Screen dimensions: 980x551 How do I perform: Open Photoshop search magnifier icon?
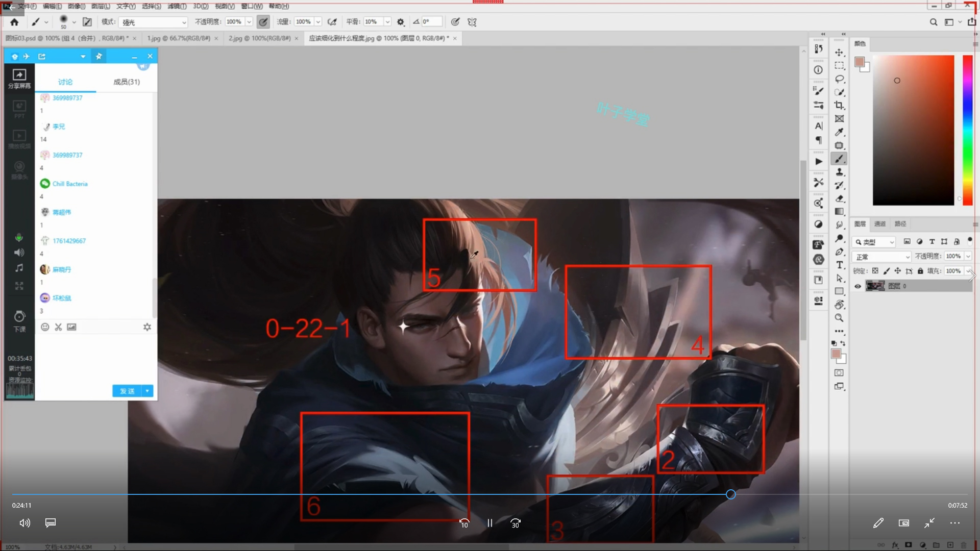pyautogui.click(x=934, y=22)
